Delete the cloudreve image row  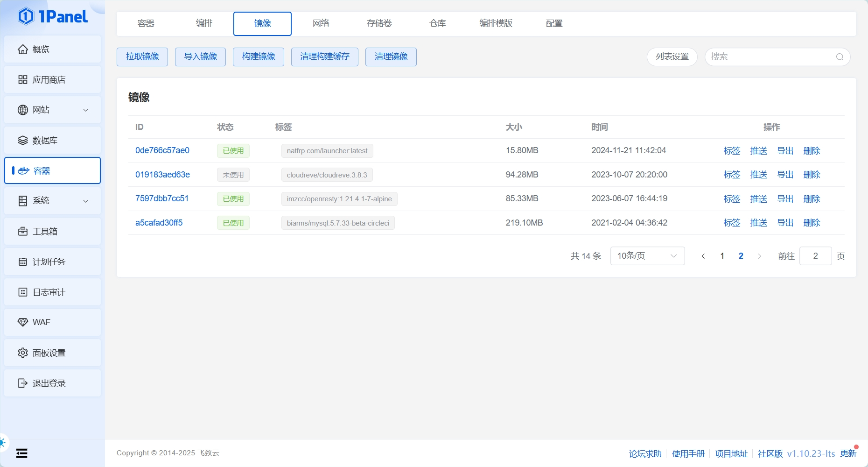pos(812,175)
